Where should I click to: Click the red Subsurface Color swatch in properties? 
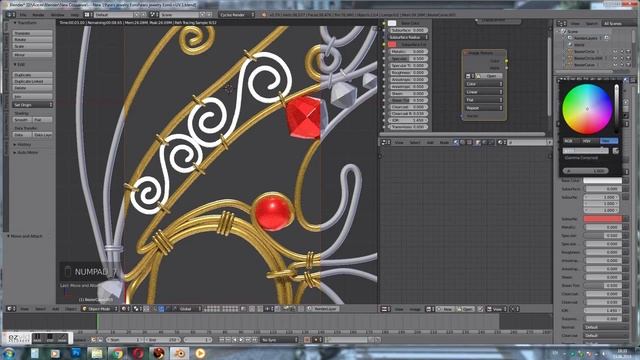click(x=602, y=219)
